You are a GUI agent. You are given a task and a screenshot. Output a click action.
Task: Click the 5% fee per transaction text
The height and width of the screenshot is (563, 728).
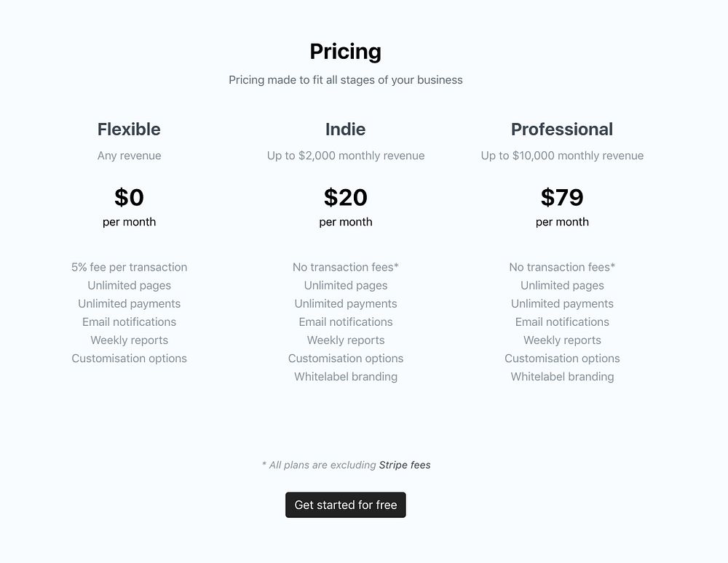point(129,267)
